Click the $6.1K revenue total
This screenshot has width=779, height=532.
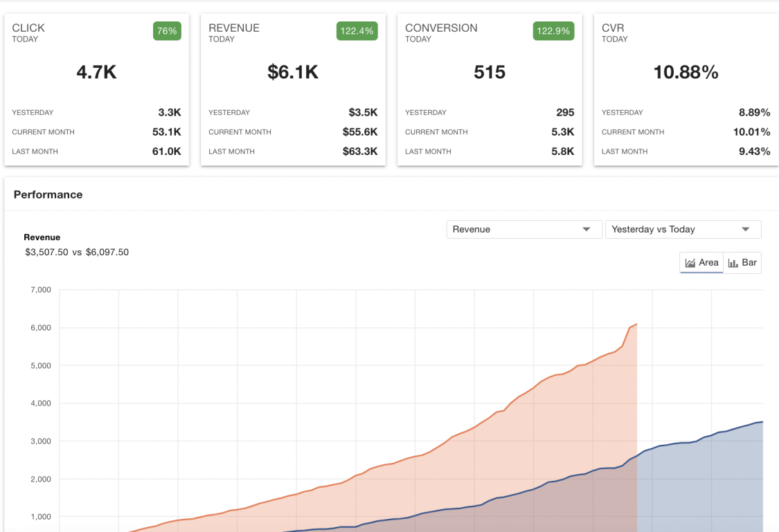(x=293, y=73)
